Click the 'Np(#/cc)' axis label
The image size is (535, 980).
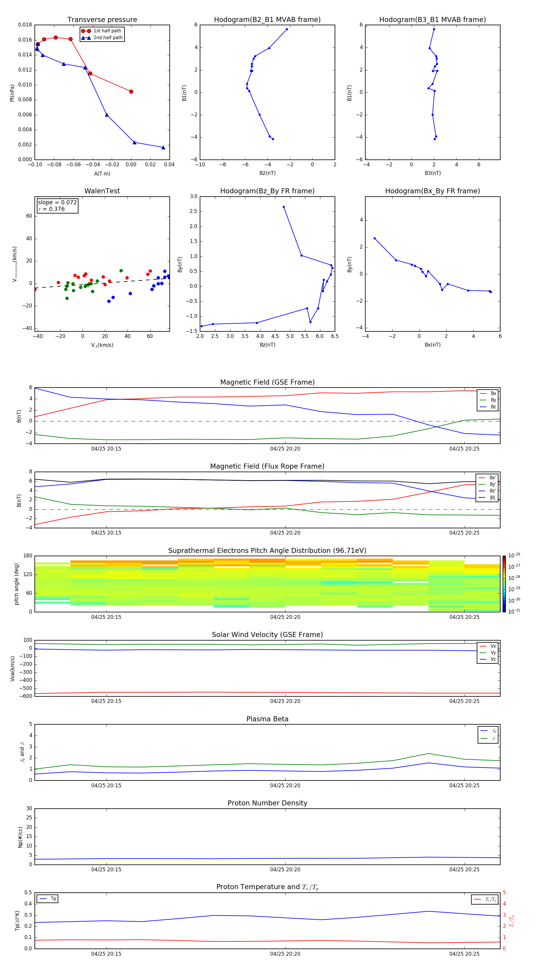(20, 837)
